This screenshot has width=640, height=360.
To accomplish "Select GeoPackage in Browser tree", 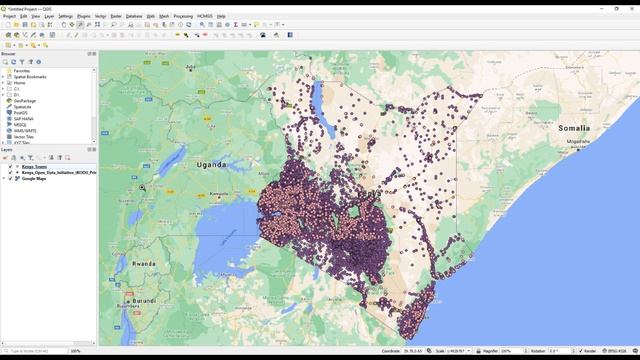I will (25, 101).
